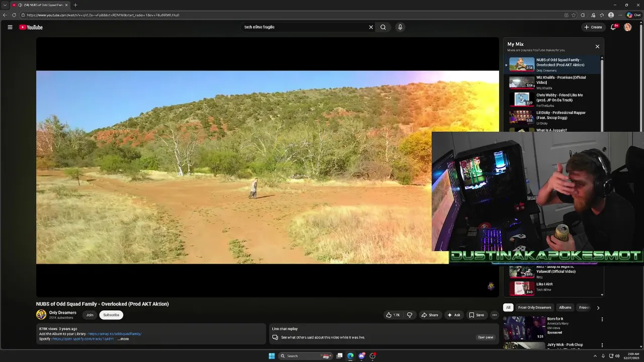
Task: Add this page to favorites star
Action: [x=574, y=15]
